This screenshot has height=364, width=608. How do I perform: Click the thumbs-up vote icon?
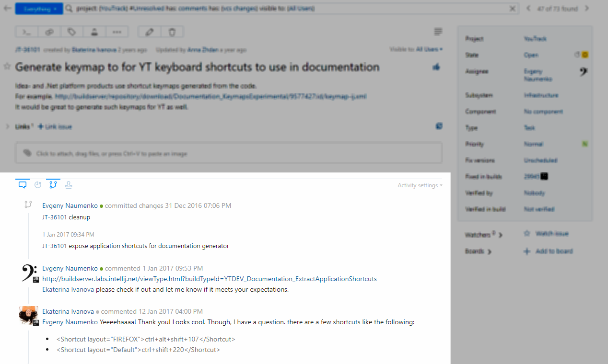[436, 68]
